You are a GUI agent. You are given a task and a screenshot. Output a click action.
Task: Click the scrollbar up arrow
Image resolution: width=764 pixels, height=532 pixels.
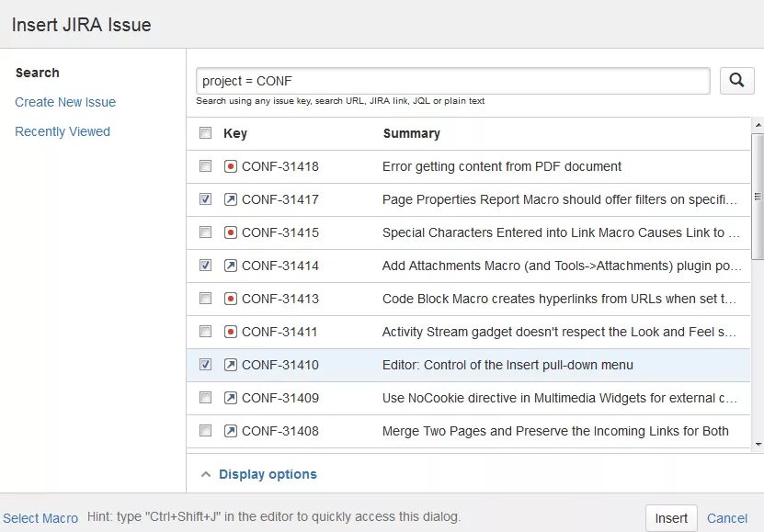pos(758,125)
